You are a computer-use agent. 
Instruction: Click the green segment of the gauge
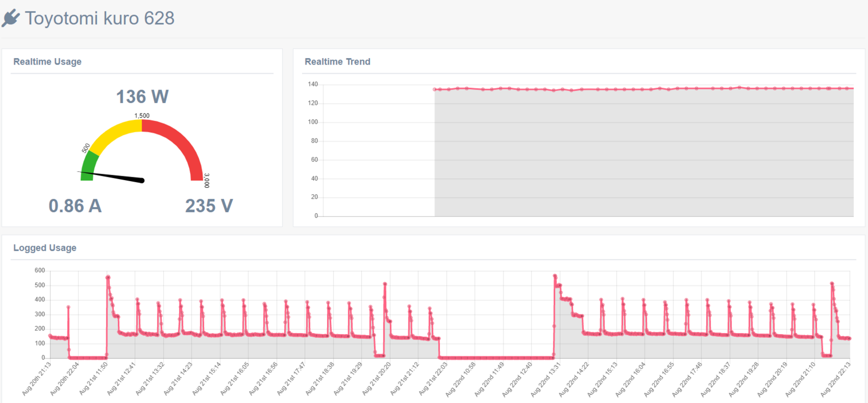pyautogui.click(x=89, y=165)
